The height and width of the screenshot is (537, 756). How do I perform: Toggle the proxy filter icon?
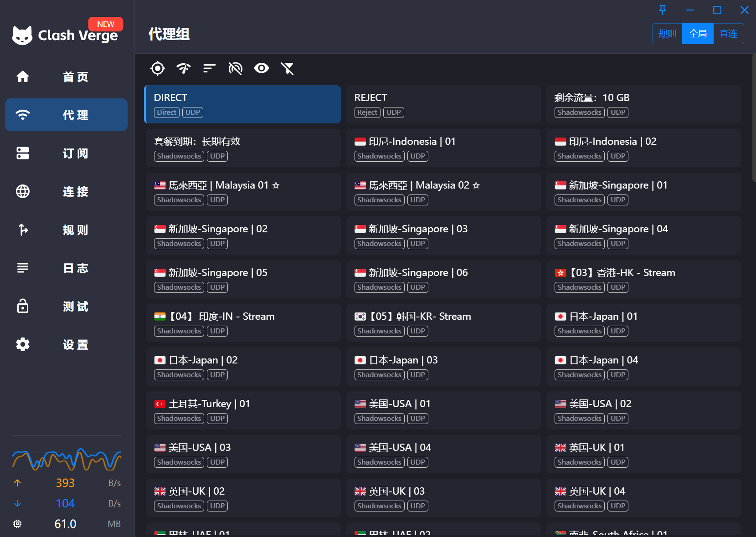[287, 68]
